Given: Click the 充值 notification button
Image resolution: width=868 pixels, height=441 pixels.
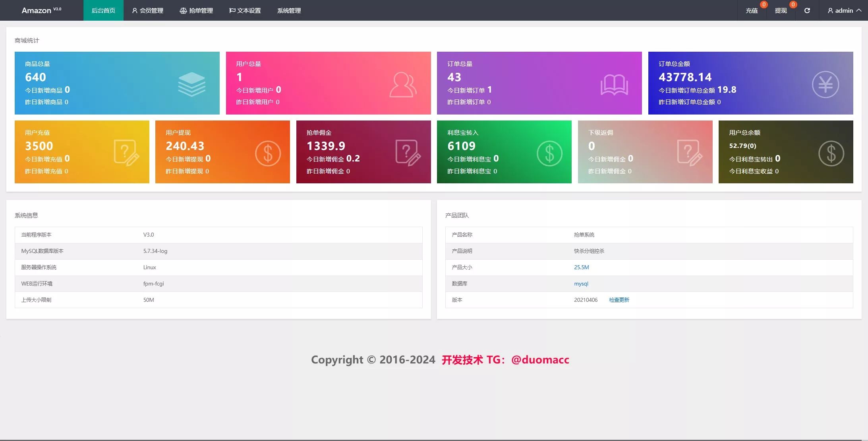Looking at the screenshot, I should pos(752,10).
